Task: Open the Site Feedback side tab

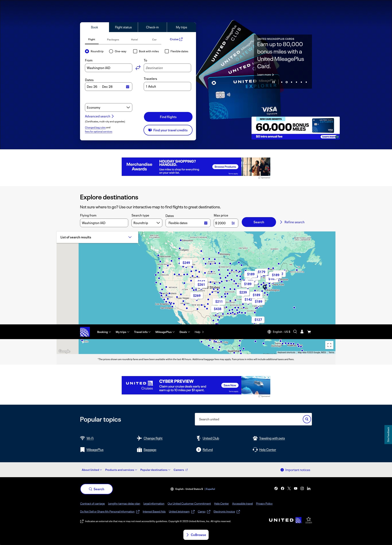Action: click(x=388, y=434)
